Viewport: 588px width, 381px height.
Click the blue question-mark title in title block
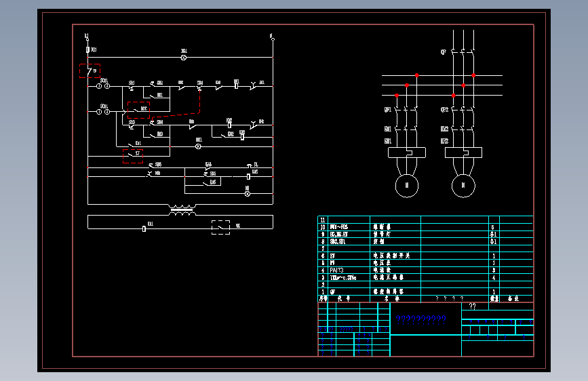tap(420, 319)
